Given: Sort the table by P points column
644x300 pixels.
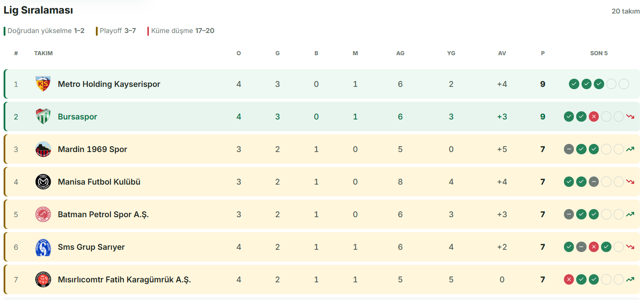Looking at the screenshot, I should pyautogui.click(x=543, y=53).
